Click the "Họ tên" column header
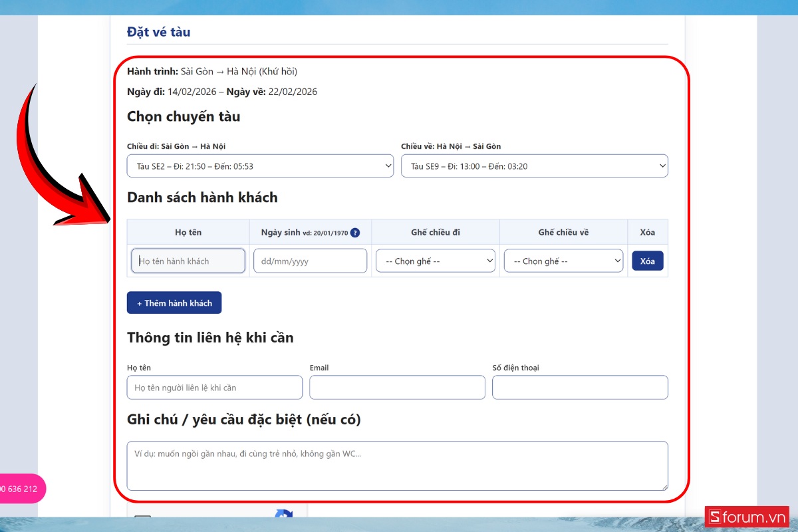Screen dimensions: 798x532 tap(188, 232)
